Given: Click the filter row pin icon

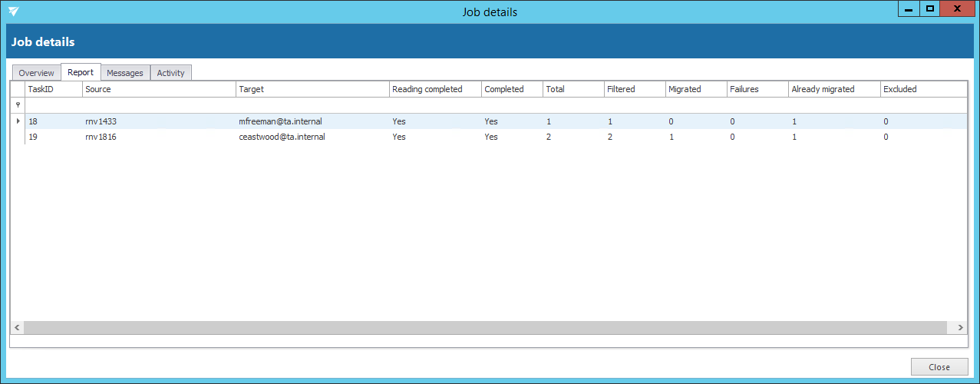Looking at the screenshot, I should [18, 104].
